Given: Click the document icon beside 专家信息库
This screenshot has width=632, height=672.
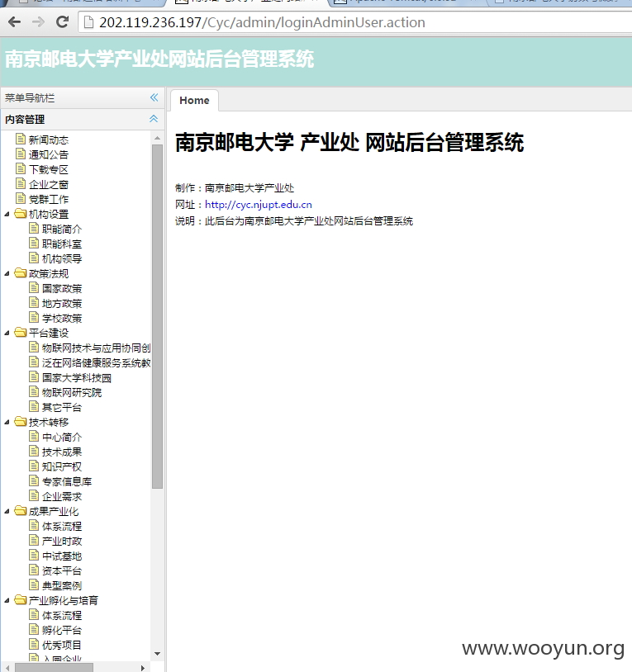Looking at the screenshot, I should click(34, 480).
